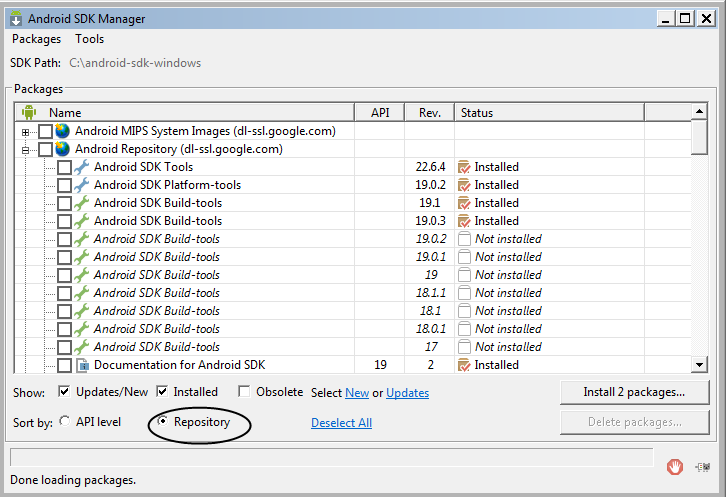This screenshot has width=726, height=497.
Task: Click the scrollbar down arrow in packages list
Action: point(699,365)
